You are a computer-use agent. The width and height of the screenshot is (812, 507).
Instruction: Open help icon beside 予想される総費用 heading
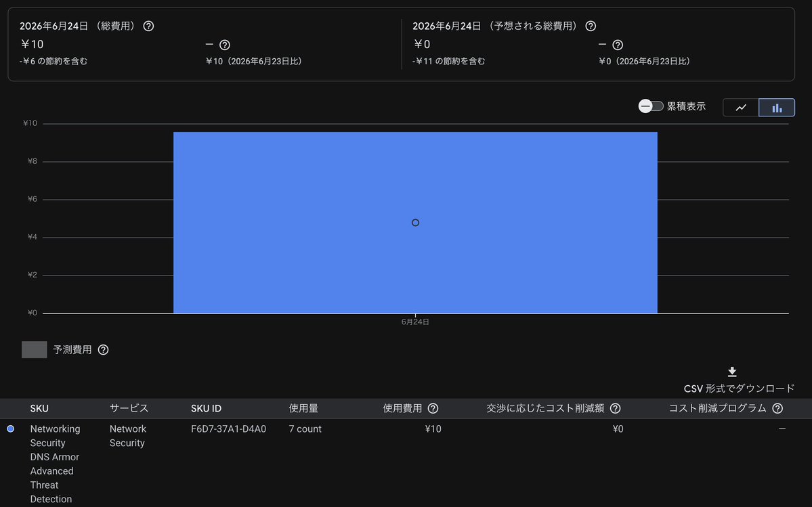591,26
